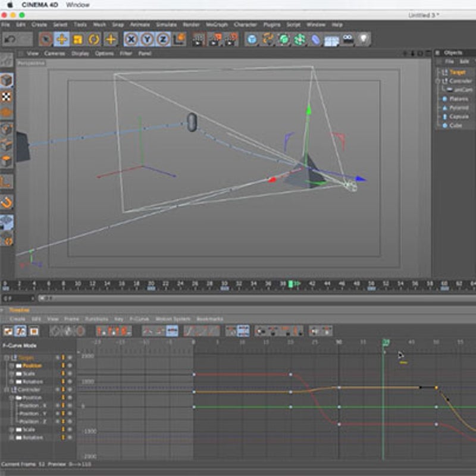Toggle X axis lock button

pos(131,39)
